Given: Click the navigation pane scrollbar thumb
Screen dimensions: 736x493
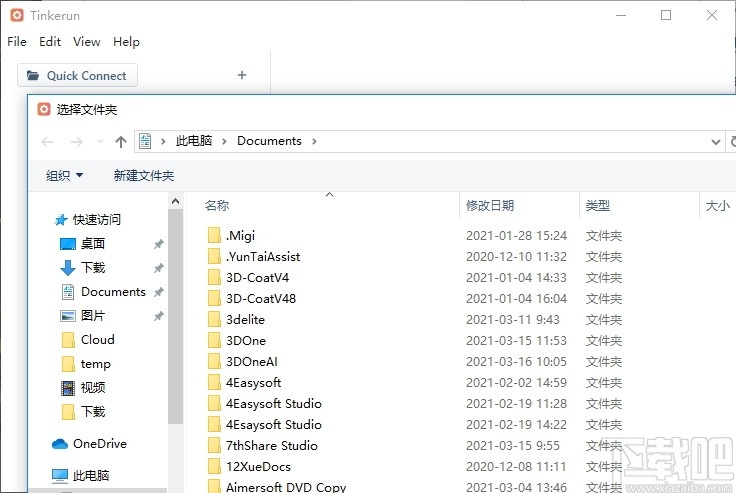Looking at the screenshot, I should [x=176, y=316].
